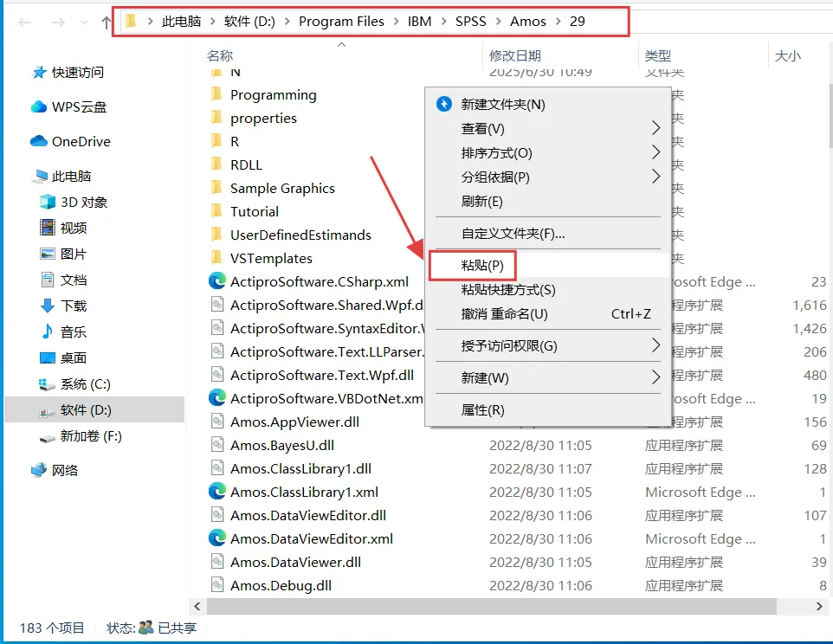Image resolution: width=833 pixels, height=644 pixels.
Task: Open 音乐 music note icon
Action: pos(48,332)
